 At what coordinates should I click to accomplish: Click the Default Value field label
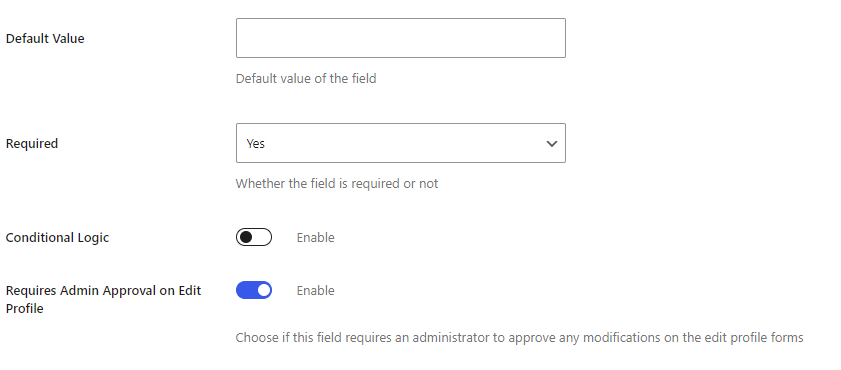point(45,39)
